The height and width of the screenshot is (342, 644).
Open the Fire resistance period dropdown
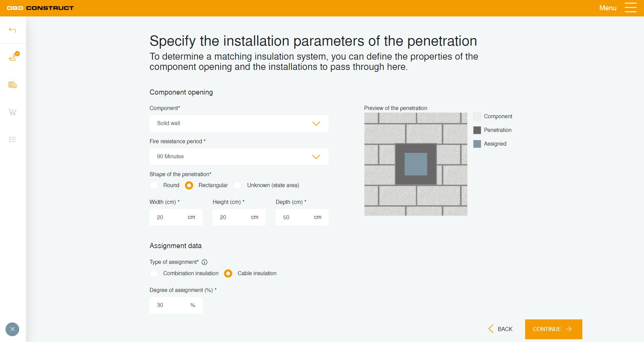[x=239, y=157]
